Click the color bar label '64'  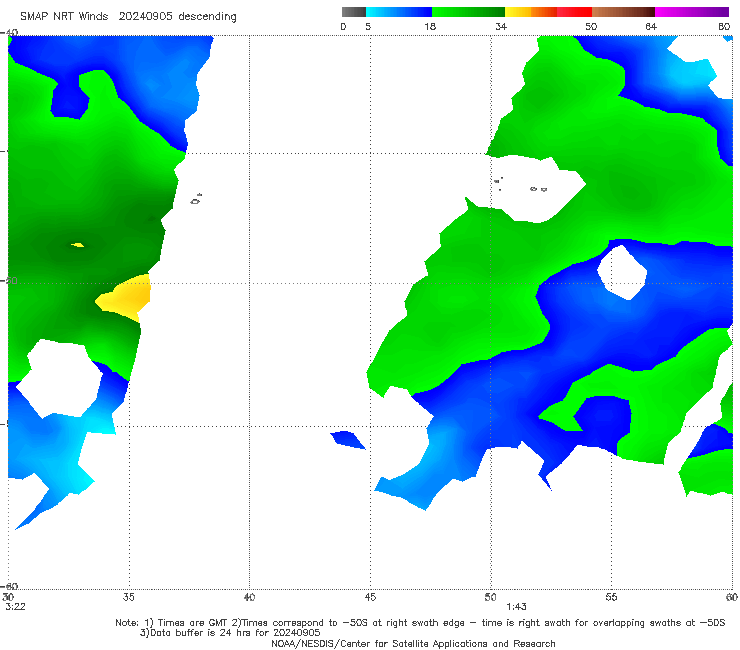click(651, 26)
